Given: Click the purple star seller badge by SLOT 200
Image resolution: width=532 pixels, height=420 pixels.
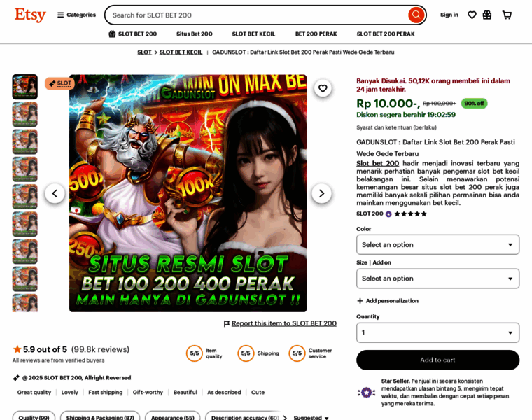Looking at the screenshot, I should coord(388,214).
